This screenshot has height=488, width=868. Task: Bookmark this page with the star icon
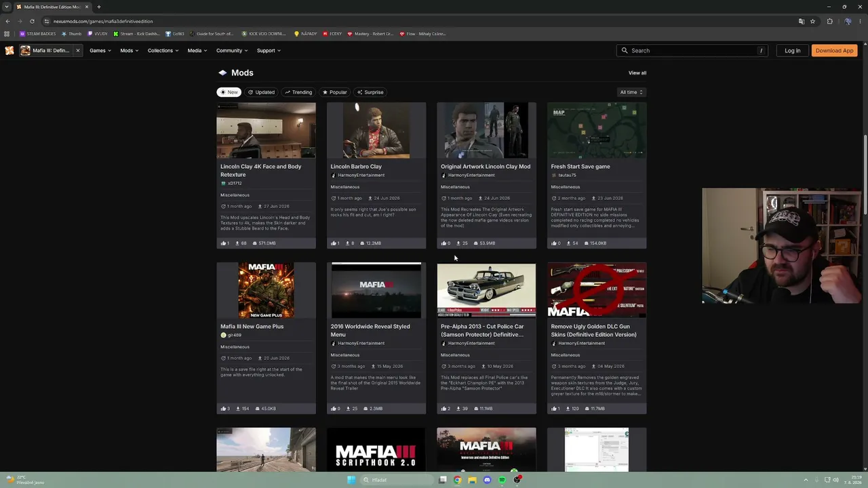pyautogui.click(x=812, y=21)
